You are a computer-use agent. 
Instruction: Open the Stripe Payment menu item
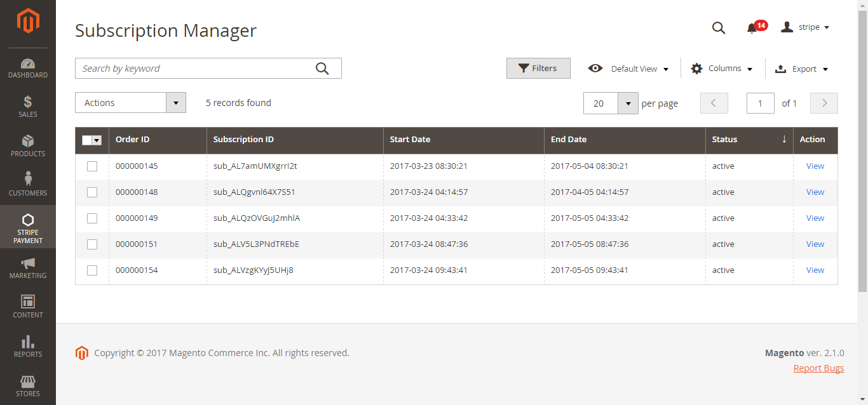click(x=28, y=227)
